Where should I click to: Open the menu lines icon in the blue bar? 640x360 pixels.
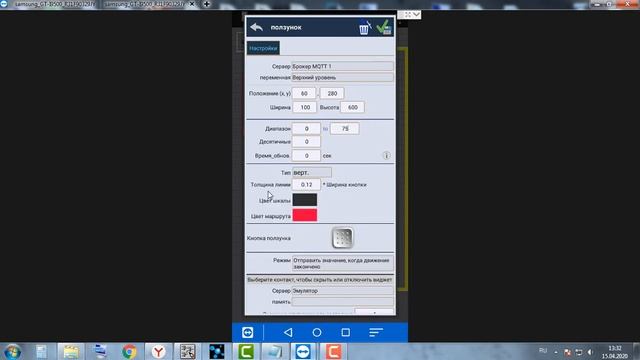(376, 332)
